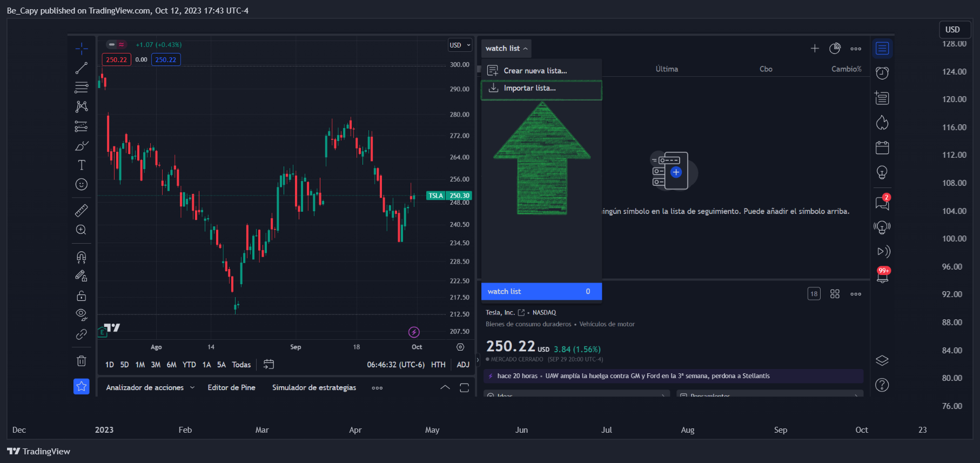
Task: Switch to Editor de Pine tab
Action: 231,388
